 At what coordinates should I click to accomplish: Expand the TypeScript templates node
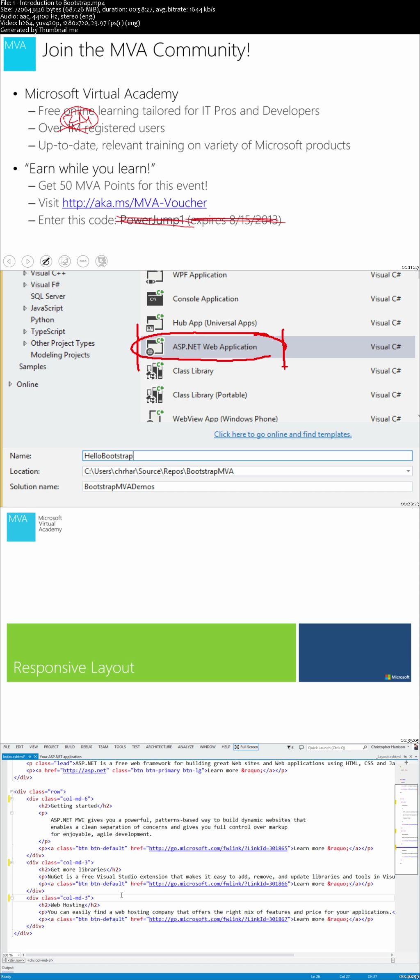(x=25, y=332)
